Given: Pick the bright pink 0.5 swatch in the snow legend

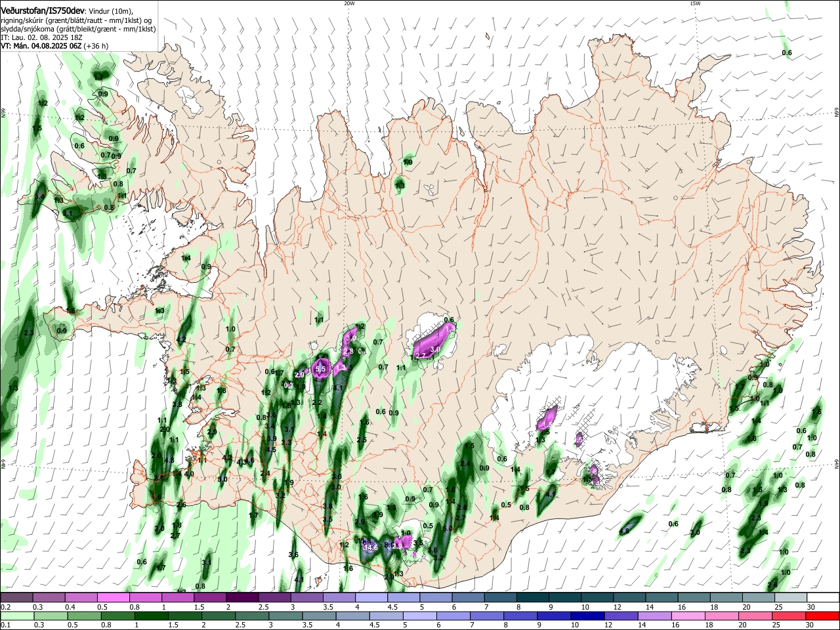Looking at the screenshot, I should [x=114, y=598].
